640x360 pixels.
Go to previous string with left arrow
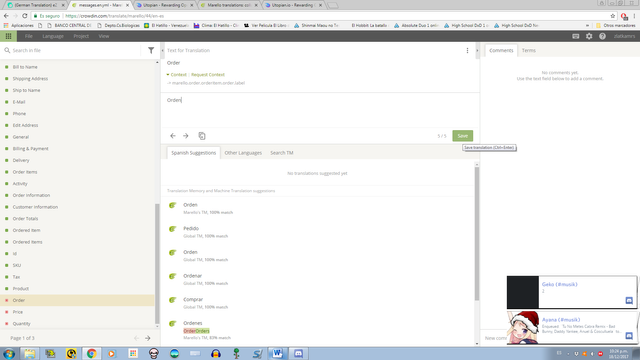(x=173, y=136)
